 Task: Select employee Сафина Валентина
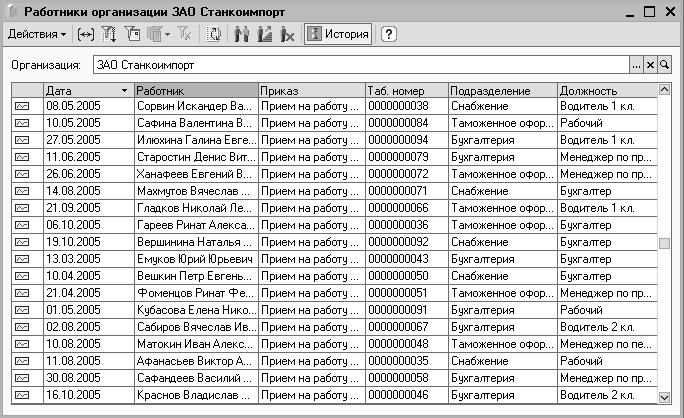pos(196,123)
